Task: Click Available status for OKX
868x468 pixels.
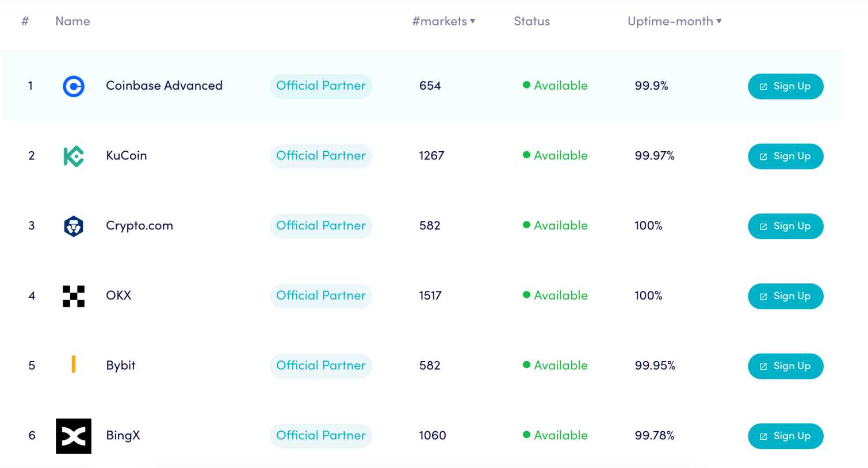Action: (555, 296)
